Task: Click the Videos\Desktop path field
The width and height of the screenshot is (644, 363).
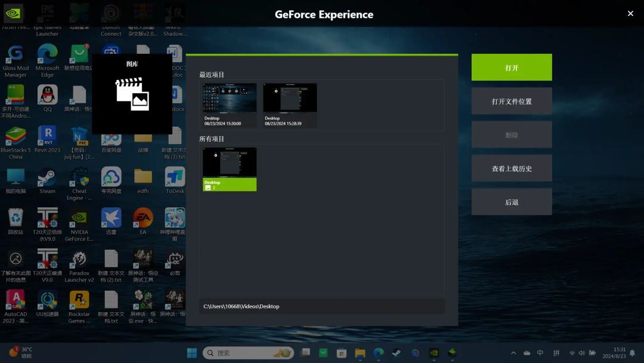Action: 321,306
